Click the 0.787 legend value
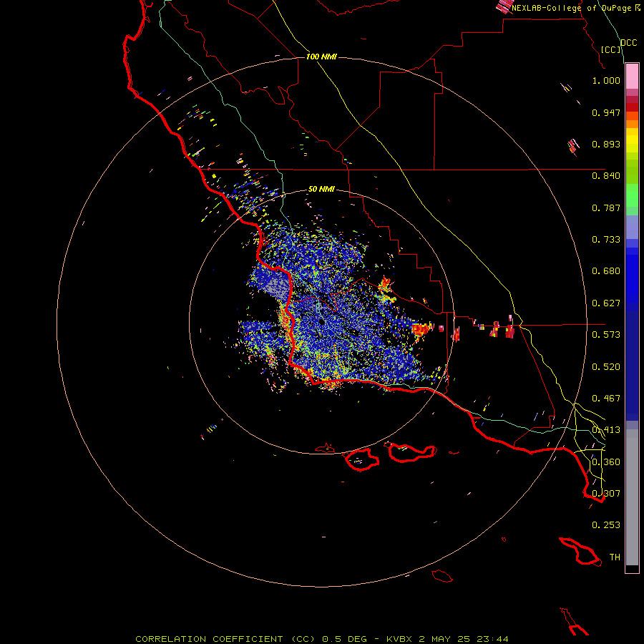Screen dimensions: 644x644 click(x=606, y=208)
